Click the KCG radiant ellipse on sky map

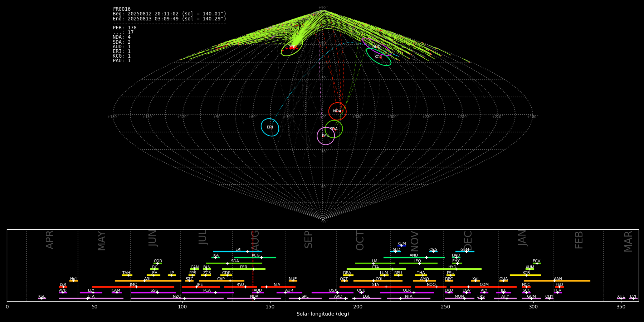point(379,57)
